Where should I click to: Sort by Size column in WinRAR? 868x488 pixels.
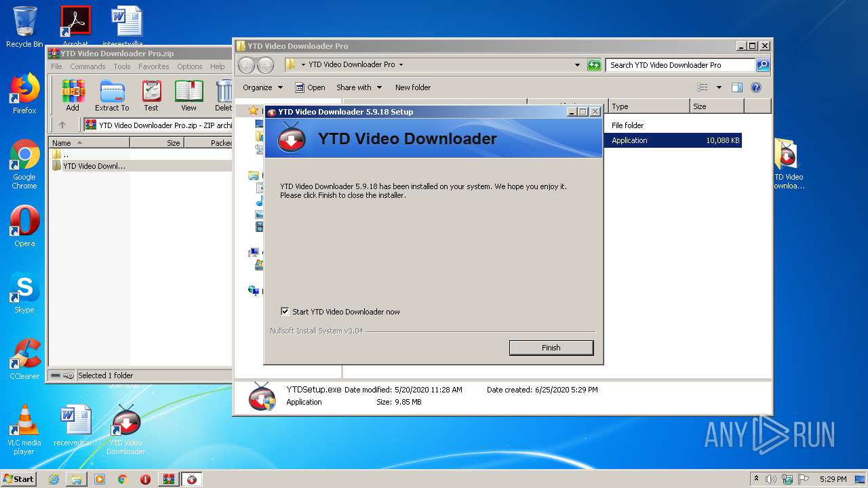click(157, 143)
